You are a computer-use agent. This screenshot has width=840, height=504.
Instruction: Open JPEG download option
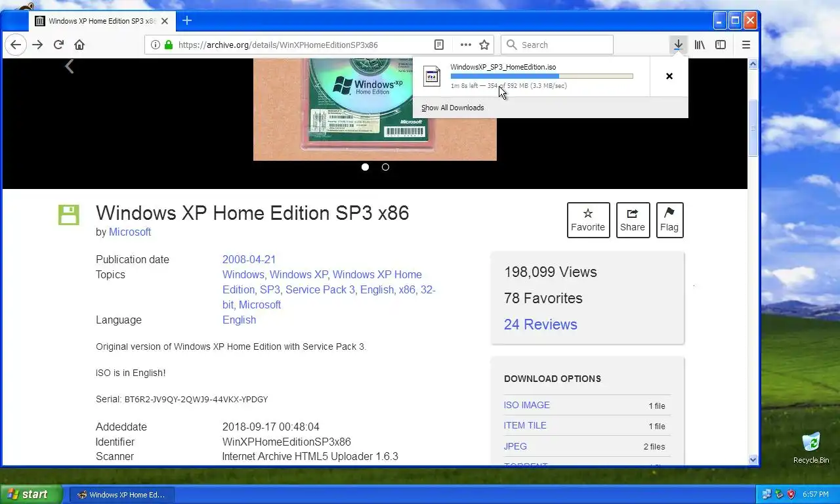click(515, 446)
